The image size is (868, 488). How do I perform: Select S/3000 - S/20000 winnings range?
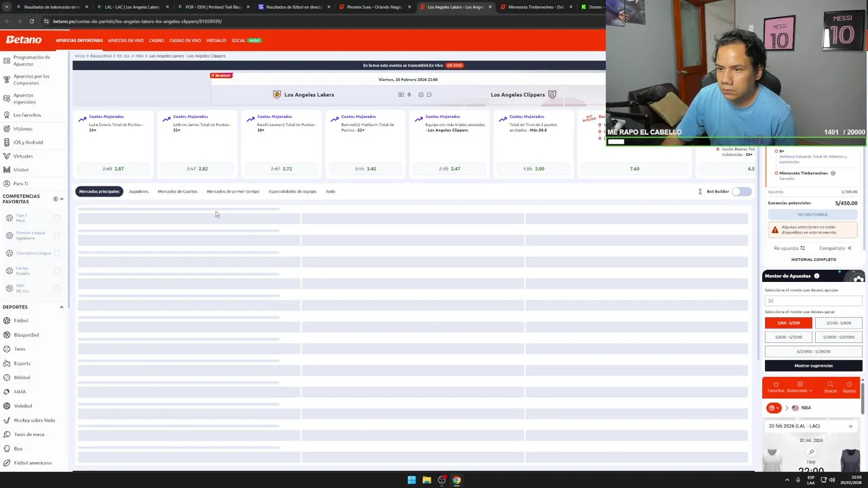point(838,337)
